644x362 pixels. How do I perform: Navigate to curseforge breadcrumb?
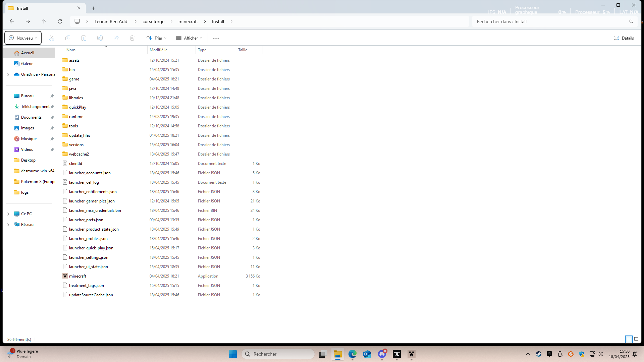[x=154, y=21]
